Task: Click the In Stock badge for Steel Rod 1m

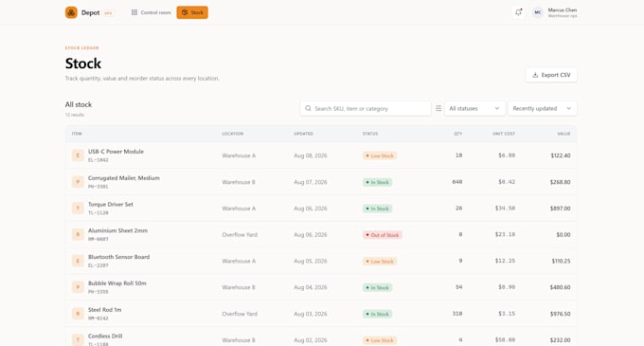Action: (378, 314)
